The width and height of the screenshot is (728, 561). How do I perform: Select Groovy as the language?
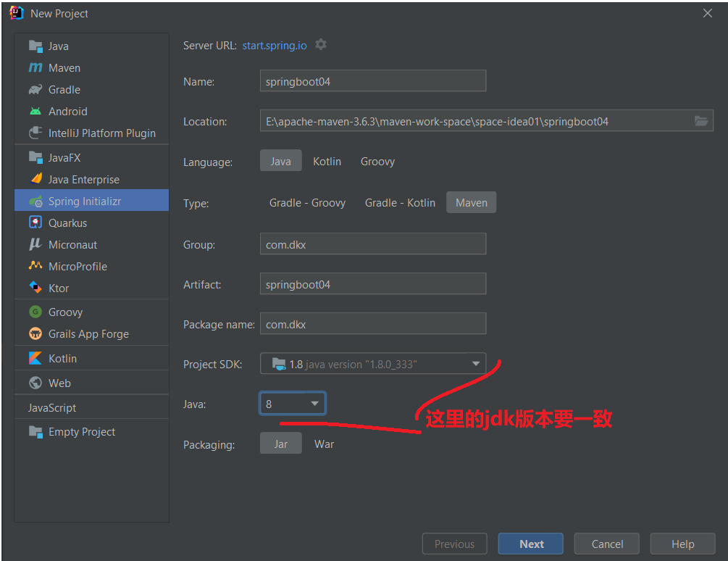point(378,161)
